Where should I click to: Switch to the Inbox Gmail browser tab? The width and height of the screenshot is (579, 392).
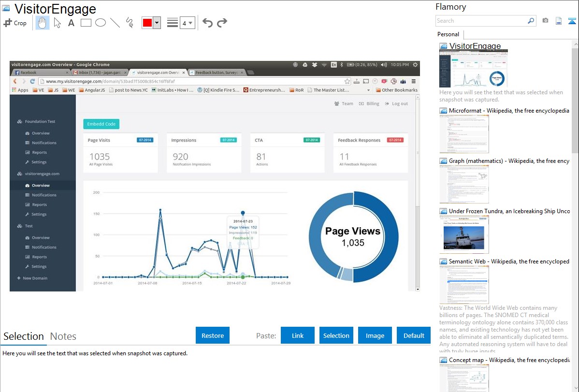click(x=101, y=73)
